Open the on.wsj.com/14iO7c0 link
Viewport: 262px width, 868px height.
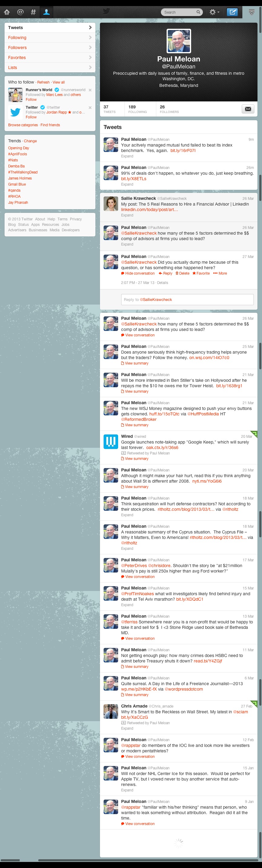(209, 358)
